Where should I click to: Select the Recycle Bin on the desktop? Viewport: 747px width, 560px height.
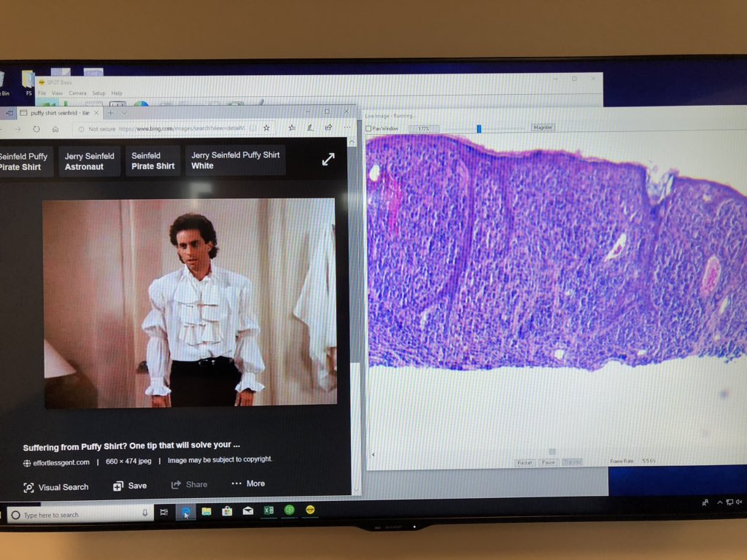(4, 85)
